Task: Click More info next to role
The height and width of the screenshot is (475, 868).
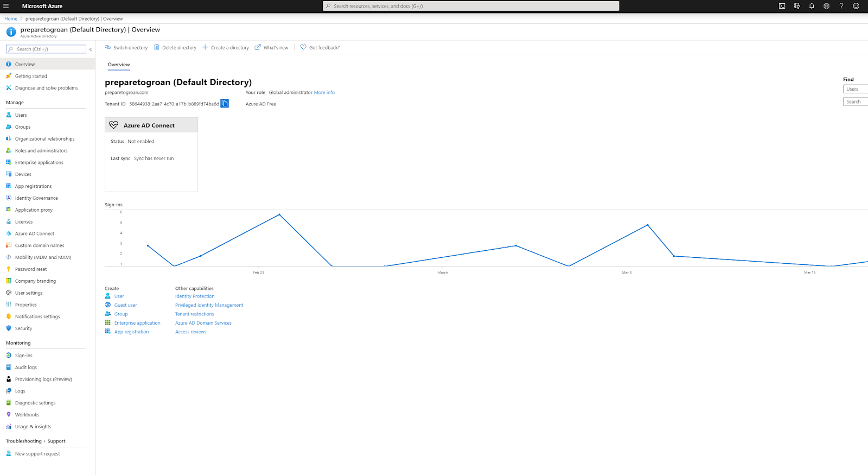Action: coord(324,92)
